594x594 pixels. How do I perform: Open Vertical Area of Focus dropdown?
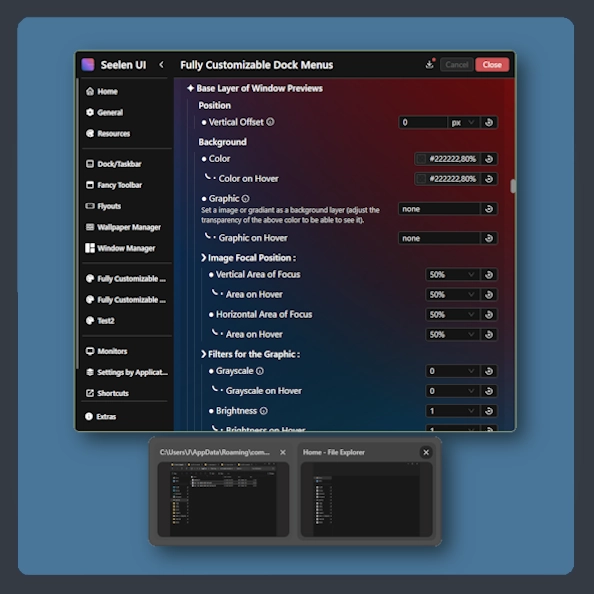(x=452, y=275)
